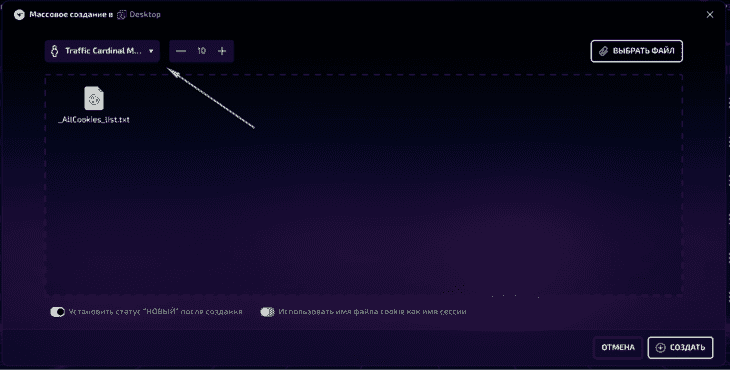
Task: Click the profile figure icon in the Traffic Cardinal selector
Action: pyautogui.click(x=54, y=51)
